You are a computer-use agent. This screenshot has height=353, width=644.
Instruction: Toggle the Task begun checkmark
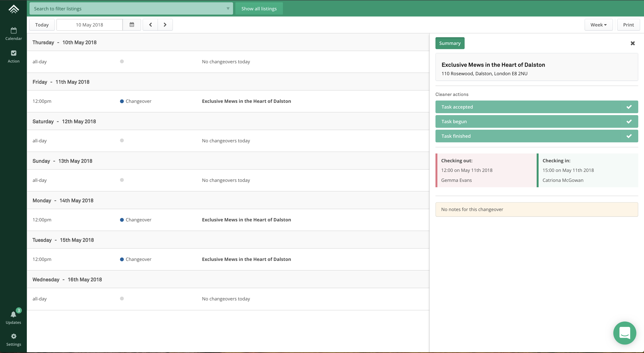tap(629, 122)
